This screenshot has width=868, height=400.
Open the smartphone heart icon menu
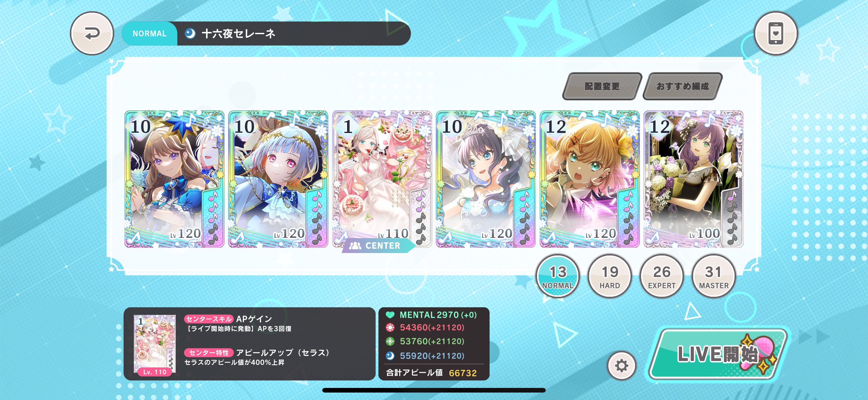point(776,33)
